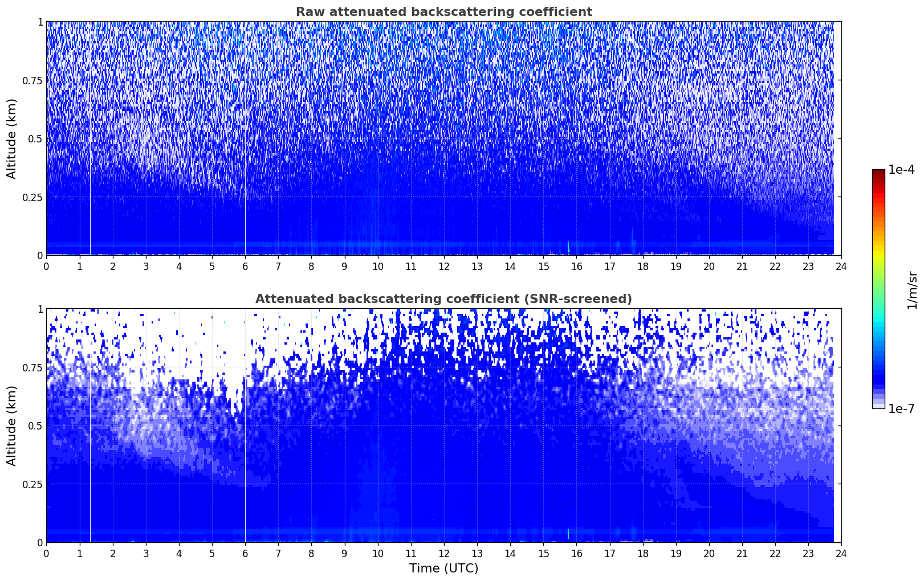Click the "Attenuated backscattering coefficient (SNR-screened)" title
This screenshot has height=581, width=924.
pyautogui.click(x=443, y=299)
